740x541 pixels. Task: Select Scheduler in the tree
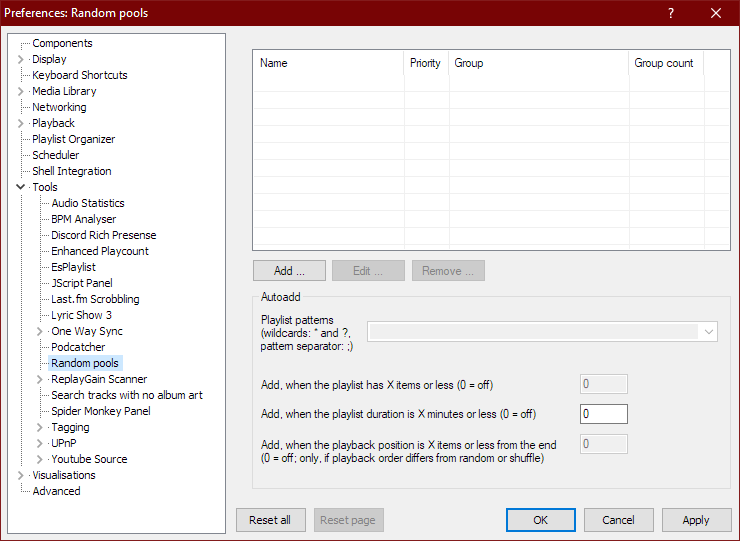[x=56, y=155]
